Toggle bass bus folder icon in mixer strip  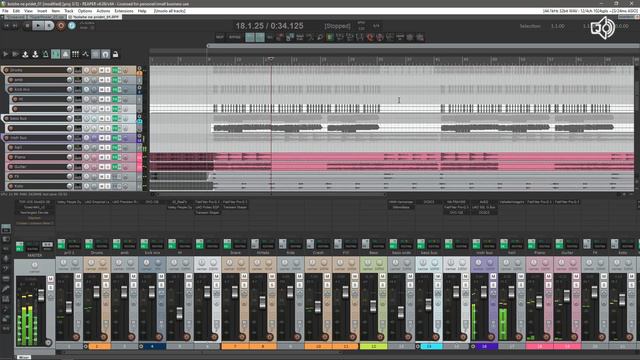pyautogui.click(x=418, y=346)
